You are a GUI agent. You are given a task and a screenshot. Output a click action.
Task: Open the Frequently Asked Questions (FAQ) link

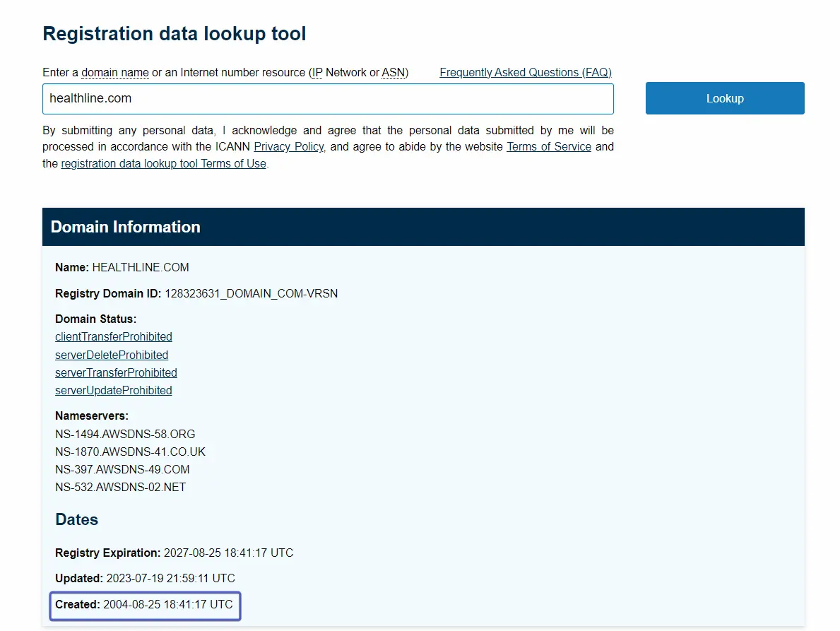coord(525,72)
